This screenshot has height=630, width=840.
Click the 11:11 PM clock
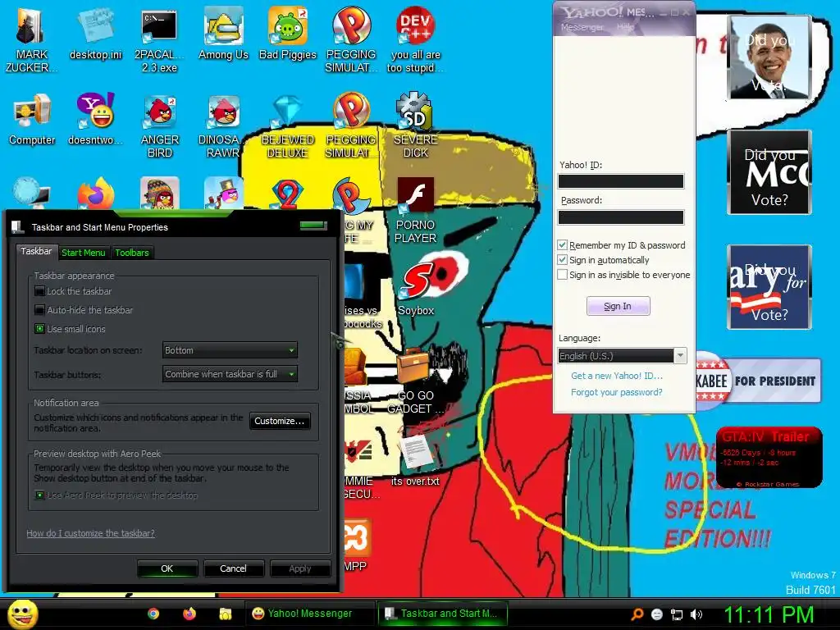(x=769, y=614)
